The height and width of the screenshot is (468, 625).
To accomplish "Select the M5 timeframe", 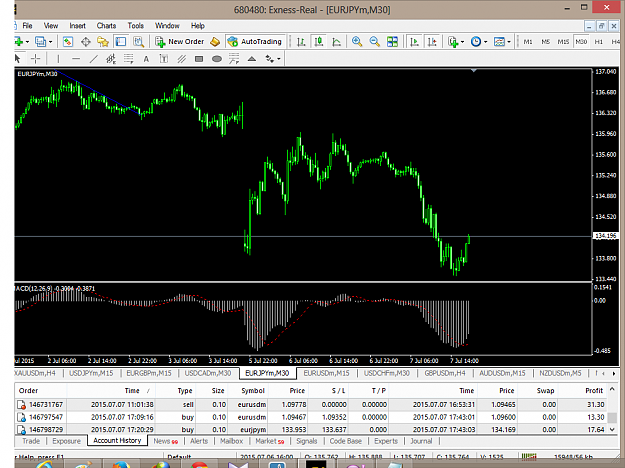I will (x=545, y=41).
